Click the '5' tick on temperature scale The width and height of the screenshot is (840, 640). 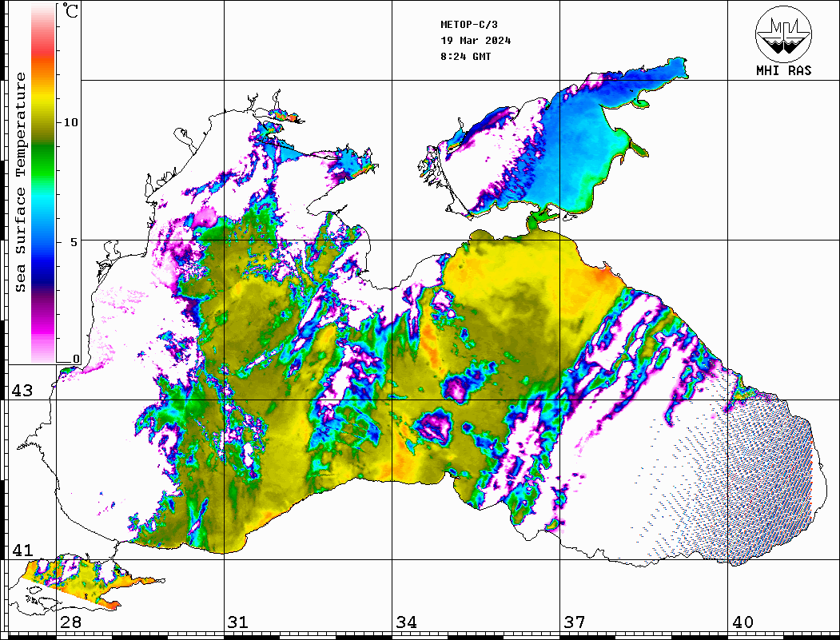[x=74, y=242]
